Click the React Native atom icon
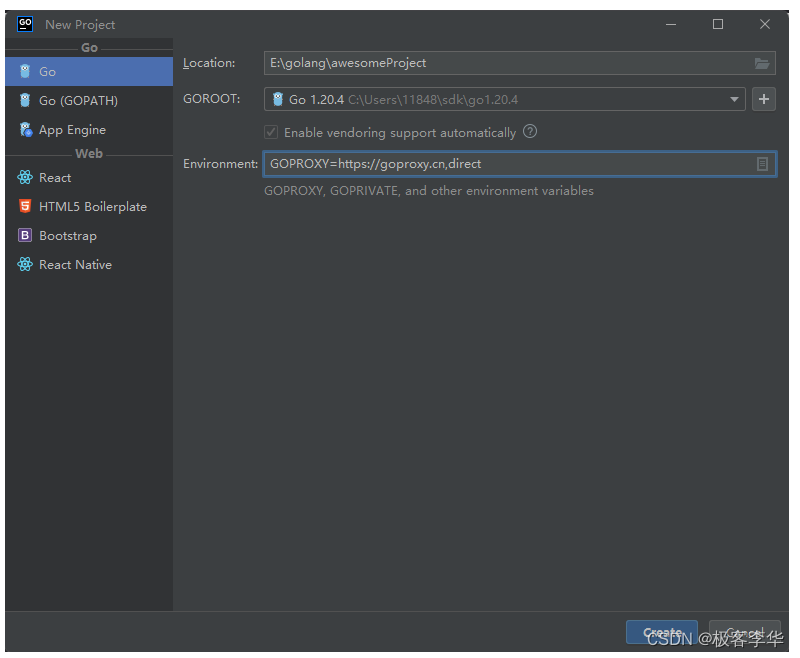 [x=24, y=264]
